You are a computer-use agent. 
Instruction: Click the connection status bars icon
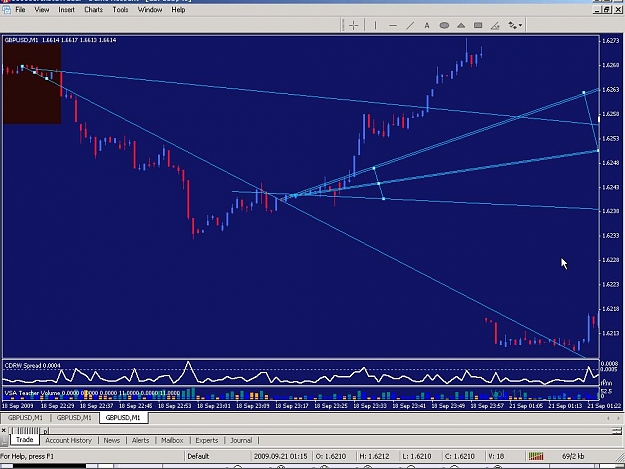[536, 456]
